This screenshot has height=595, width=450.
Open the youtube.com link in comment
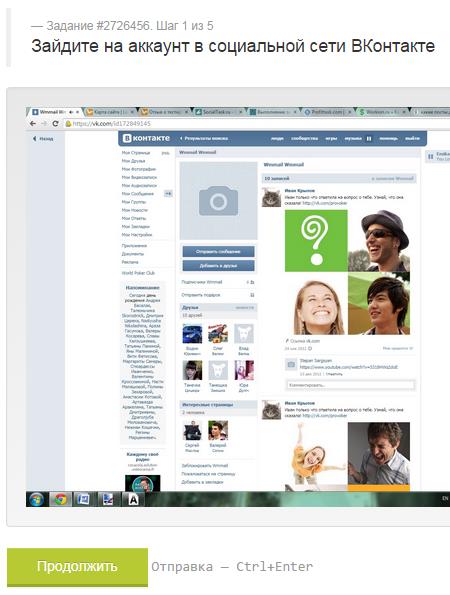pyautogui.click(x=349, y=367)
